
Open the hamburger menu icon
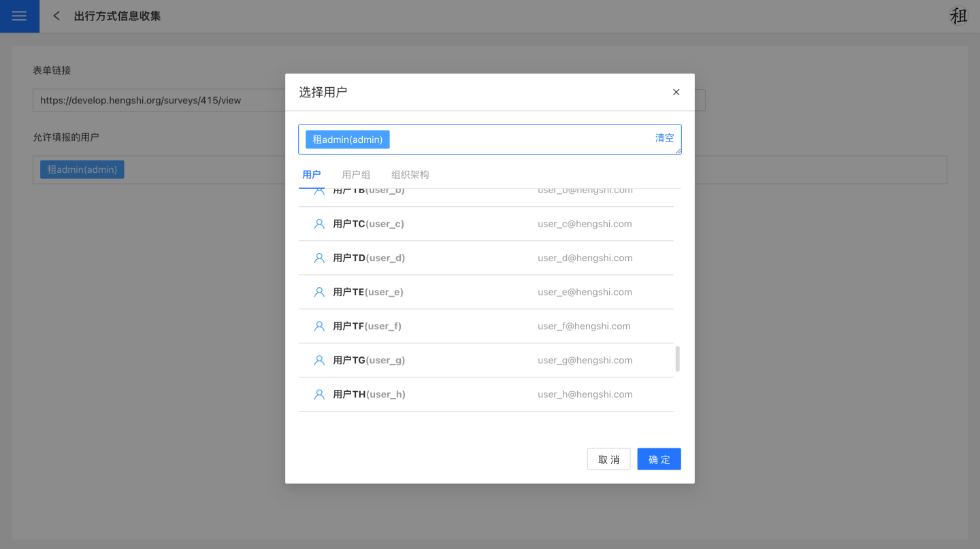click(19, 16)
